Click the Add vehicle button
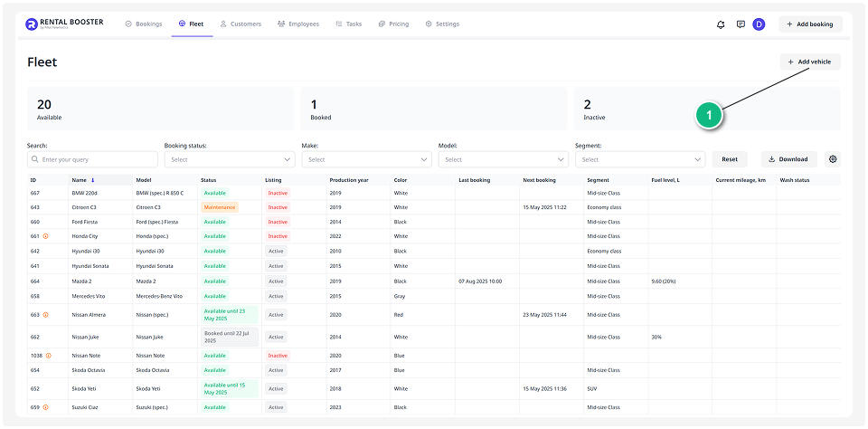Screen dimensions: 868x429 coord(809,62)
